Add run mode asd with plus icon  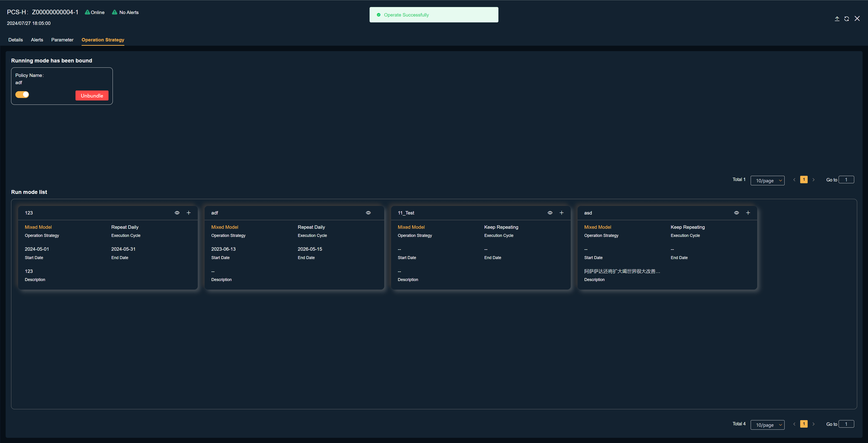point(748,213)
